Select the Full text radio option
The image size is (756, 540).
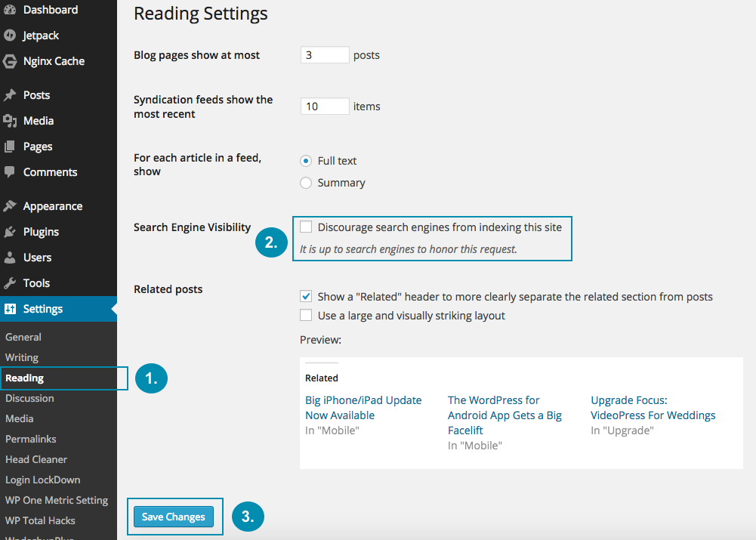click(306, 161)
